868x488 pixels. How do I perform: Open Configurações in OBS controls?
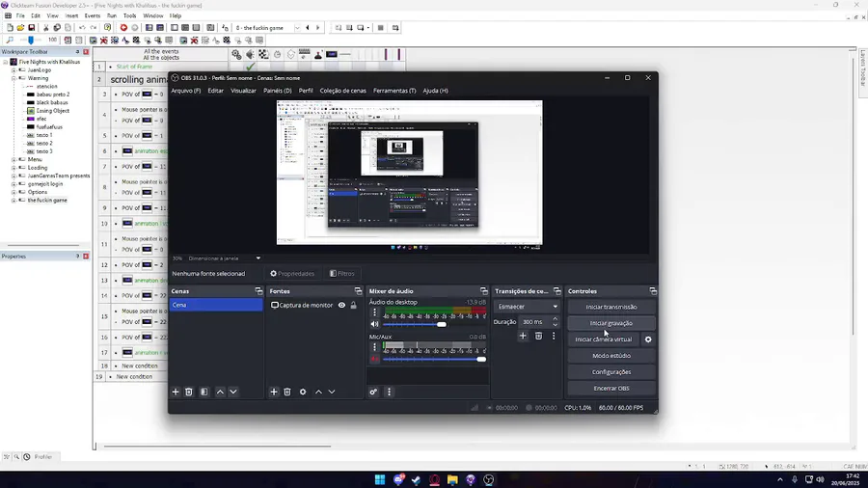[611, 372]
